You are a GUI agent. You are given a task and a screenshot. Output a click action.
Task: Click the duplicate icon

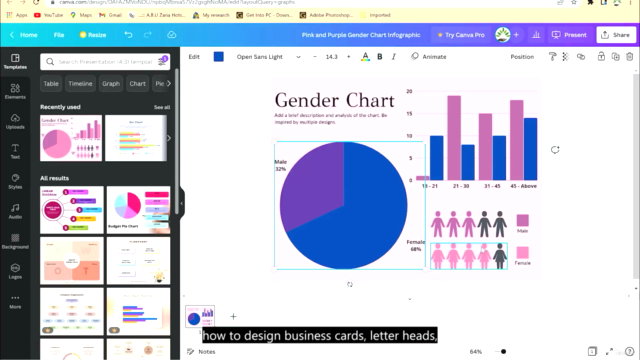pyautogui.click(x=616, y=57)
